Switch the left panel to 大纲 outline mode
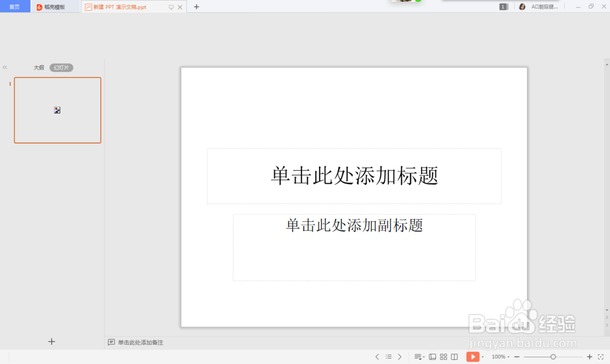 coord(38,68)
